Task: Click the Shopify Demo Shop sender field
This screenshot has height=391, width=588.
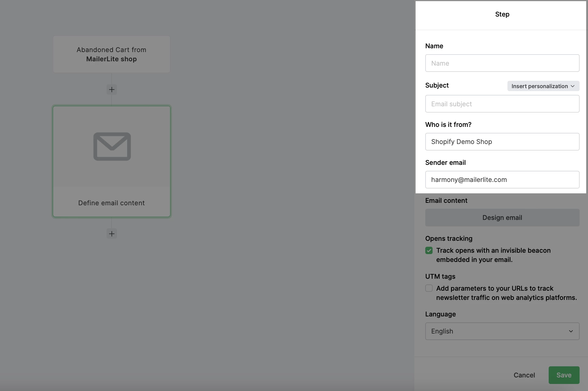Action: click(x=502, y=142)
